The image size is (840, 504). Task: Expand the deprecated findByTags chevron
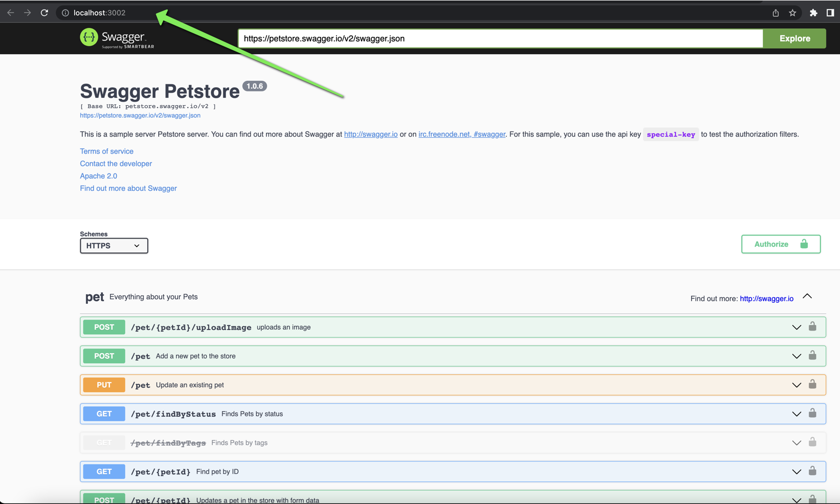pos(796,443)
